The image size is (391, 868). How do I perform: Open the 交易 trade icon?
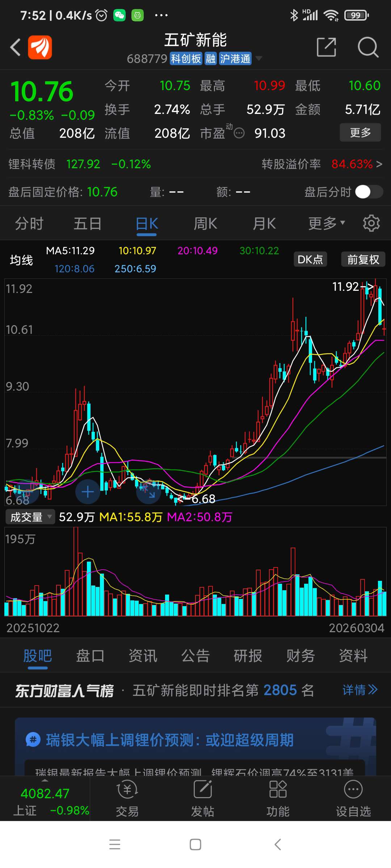(127, 799)
